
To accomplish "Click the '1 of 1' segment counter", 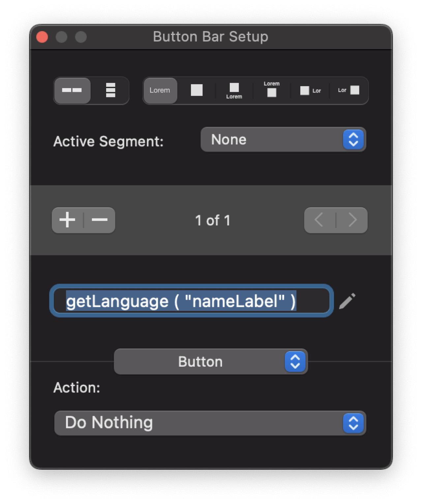I will [213, 220].
